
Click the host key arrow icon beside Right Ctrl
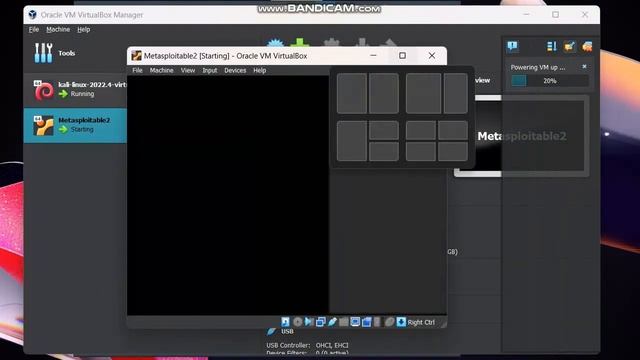pos(401,322)
